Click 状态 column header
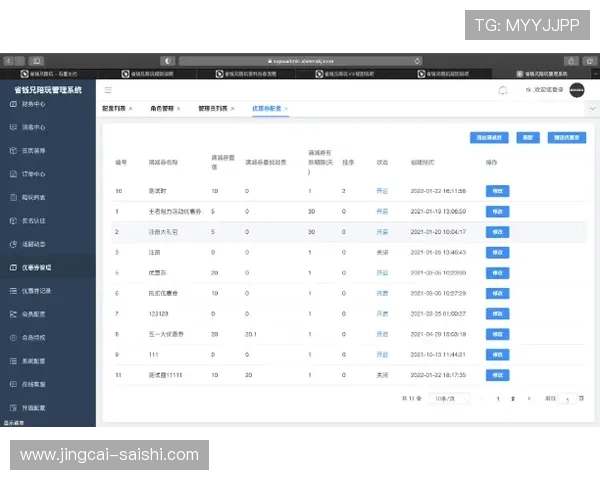 pos(382,163)
